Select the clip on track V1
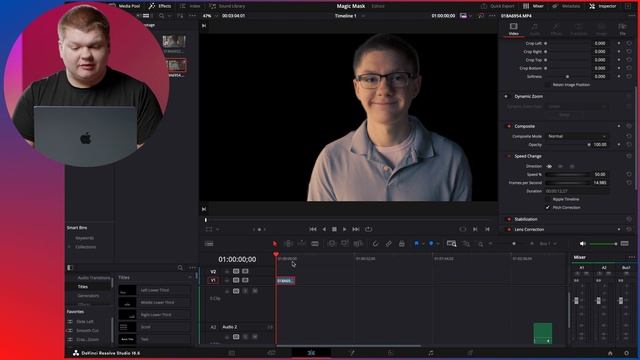 click(285, 281)
